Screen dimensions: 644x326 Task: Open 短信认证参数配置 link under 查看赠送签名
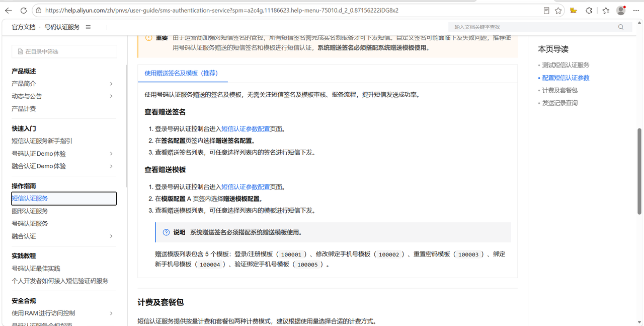coord(246,129)
